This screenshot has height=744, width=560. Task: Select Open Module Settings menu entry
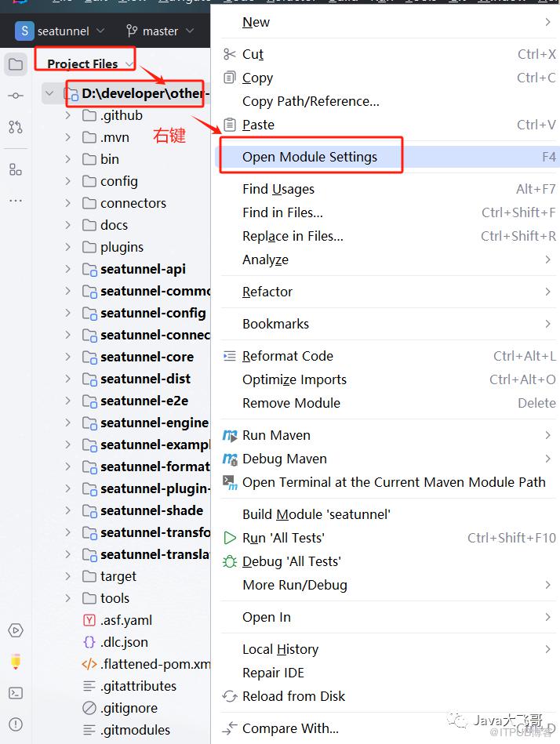click(310, 157)
